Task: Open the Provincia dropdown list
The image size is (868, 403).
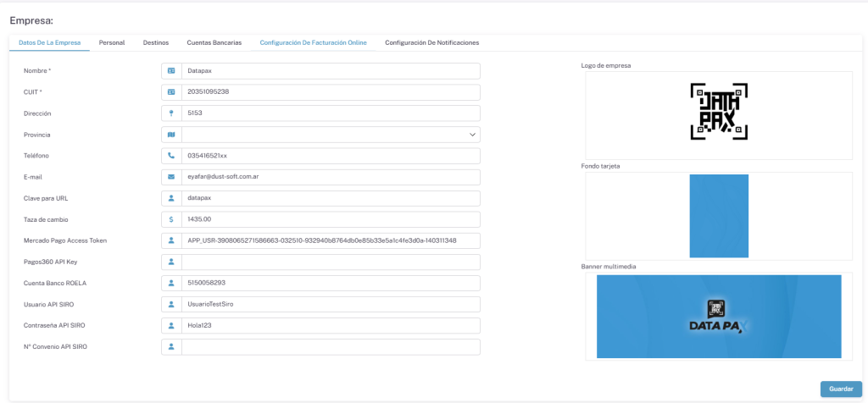Action: tap(331, 135)
